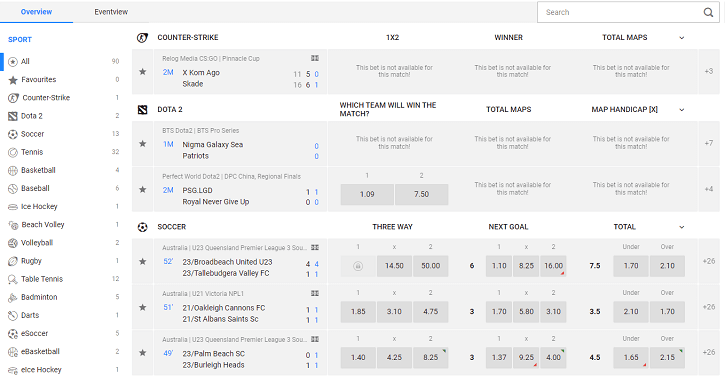The height and width of the screenshot is (376, 725).
Task: Select the Counter-Strike sidebar icon
Action: tap(13, 98)
